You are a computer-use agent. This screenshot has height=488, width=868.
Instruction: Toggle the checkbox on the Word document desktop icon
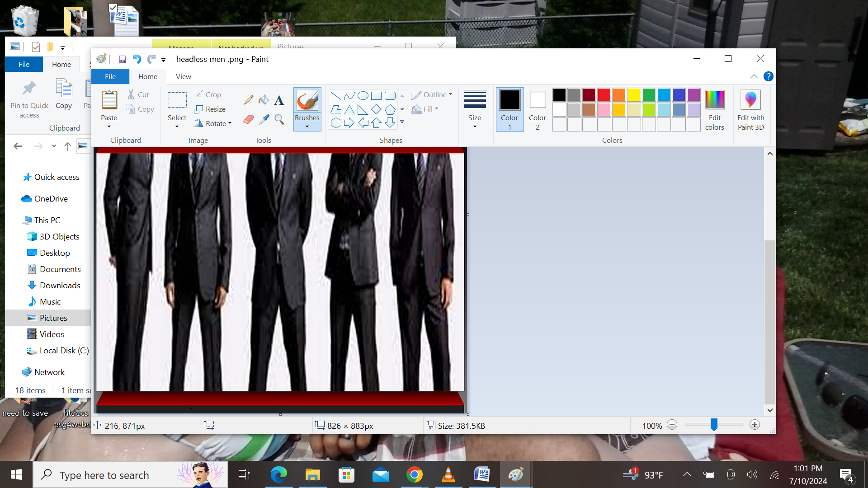coord(113,8)
